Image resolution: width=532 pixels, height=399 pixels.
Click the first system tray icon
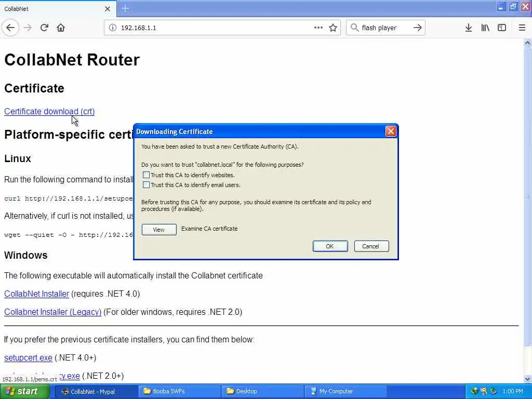474,391
